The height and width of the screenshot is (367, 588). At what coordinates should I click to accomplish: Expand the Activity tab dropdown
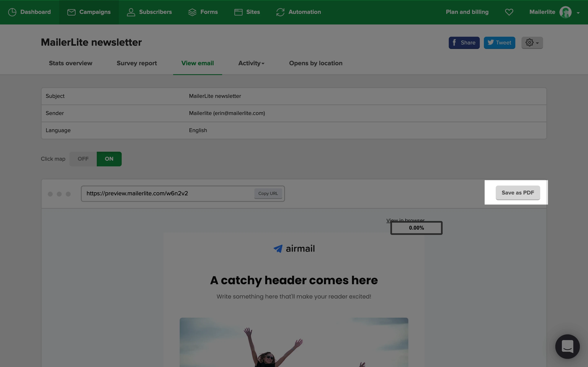251,63
